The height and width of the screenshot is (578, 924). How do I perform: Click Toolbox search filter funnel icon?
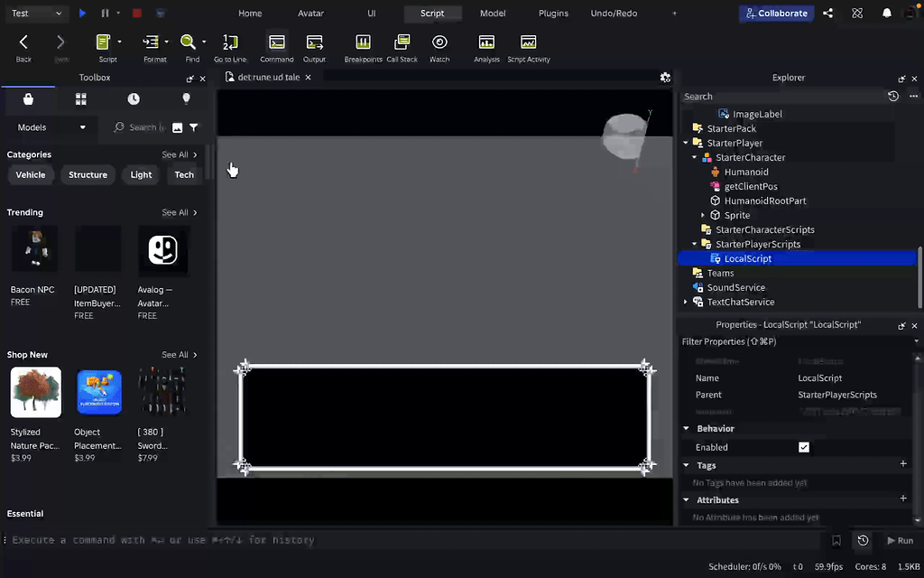tap(194, 127)
